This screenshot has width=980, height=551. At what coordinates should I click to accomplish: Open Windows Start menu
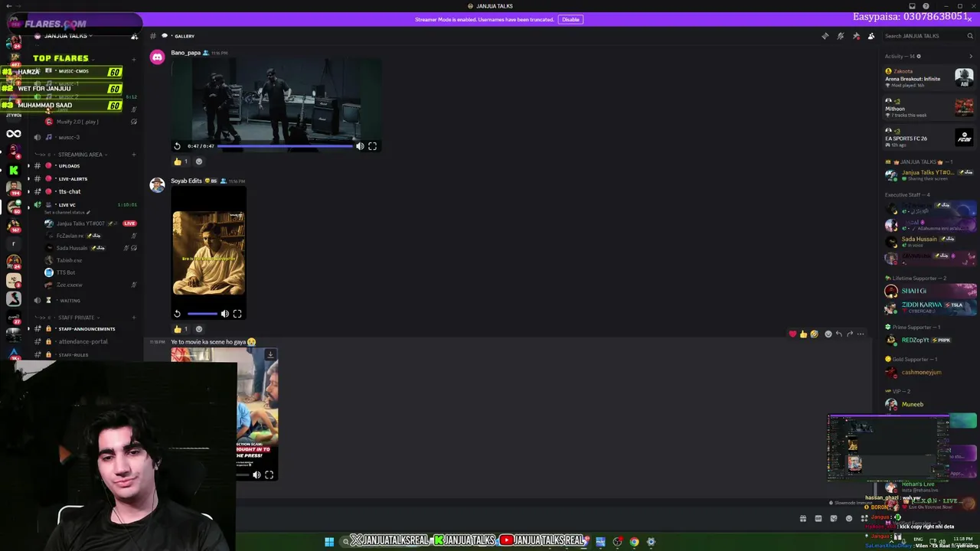tap(329, 542)
